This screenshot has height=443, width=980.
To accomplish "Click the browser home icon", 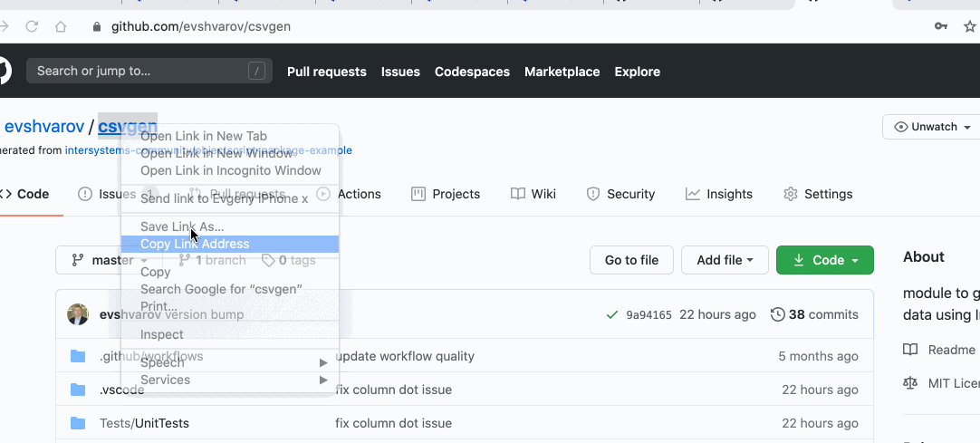I will tap(60, 27).
